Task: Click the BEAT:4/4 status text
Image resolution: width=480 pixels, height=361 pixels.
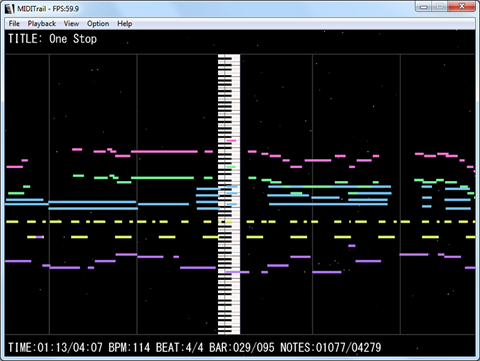Action: coord(179,348)
